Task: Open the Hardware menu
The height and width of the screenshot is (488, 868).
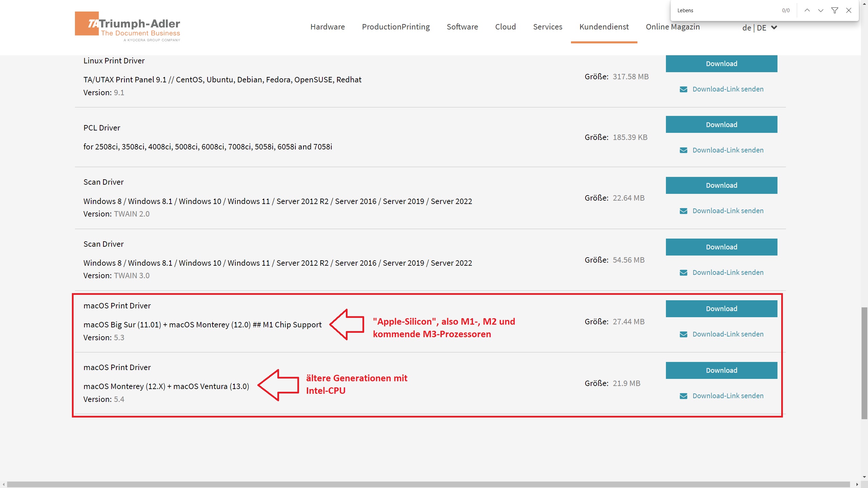Action: click(x=328, y=27)
